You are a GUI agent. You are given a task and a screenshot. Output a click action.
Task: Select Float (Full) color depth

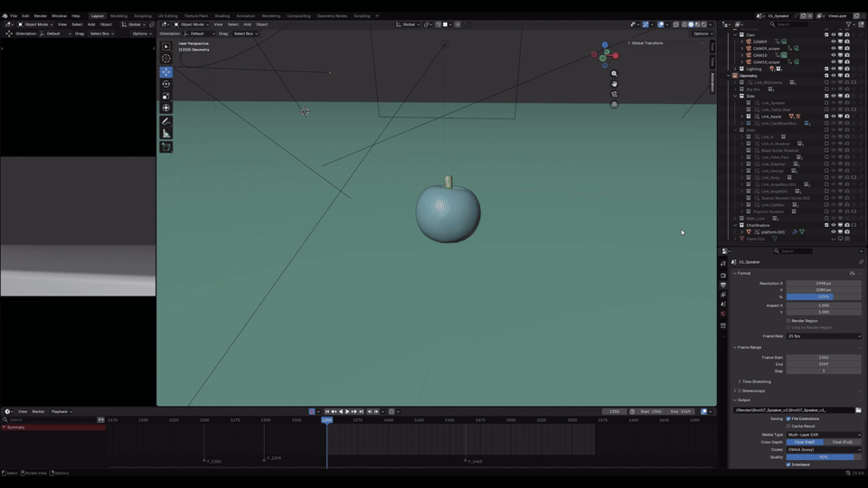point(842,442)
